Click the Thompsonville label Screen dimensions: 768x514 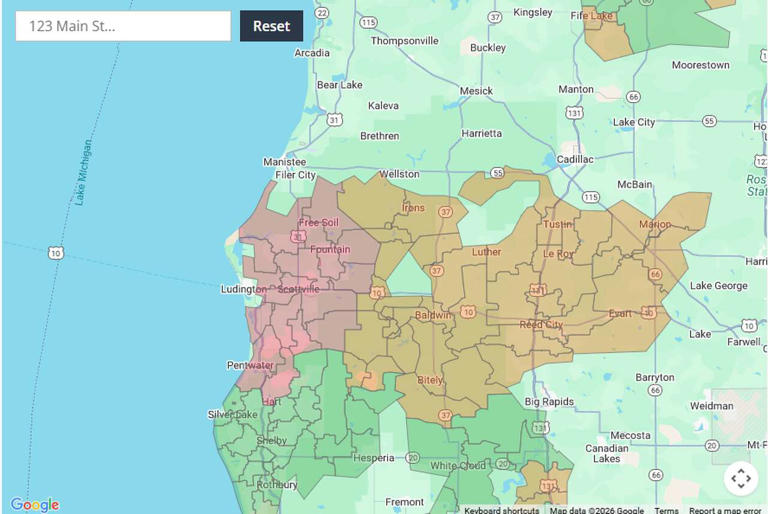coord(405,41)
